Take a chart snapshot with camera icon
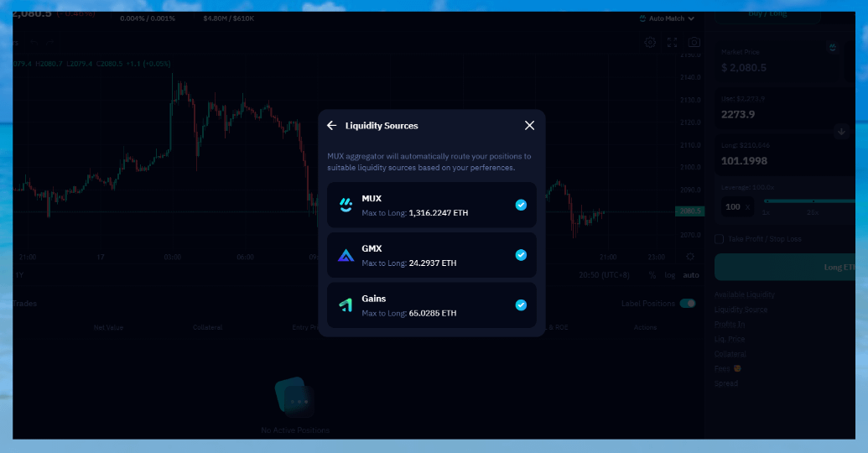 (x=694, y=42)
